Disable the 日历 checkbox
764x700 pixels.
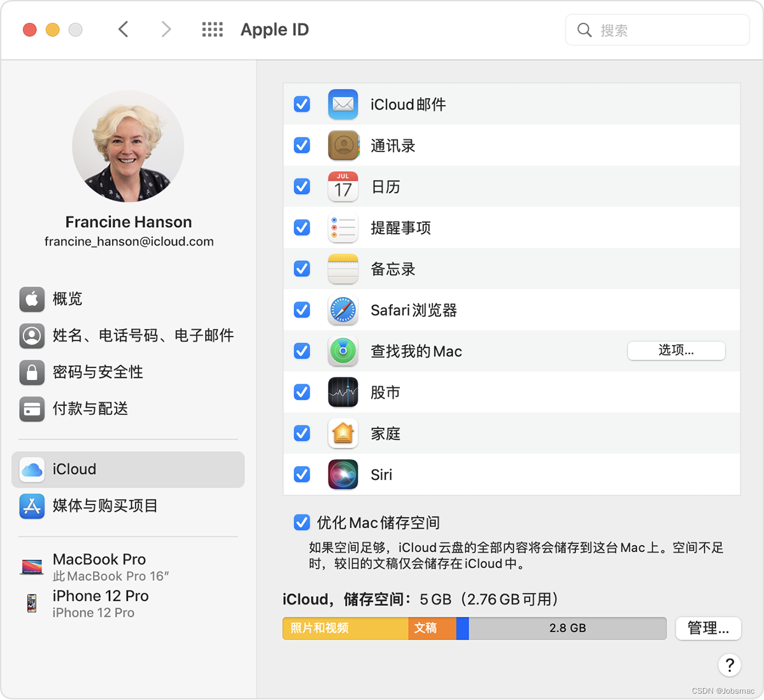(x=302, y=186)
